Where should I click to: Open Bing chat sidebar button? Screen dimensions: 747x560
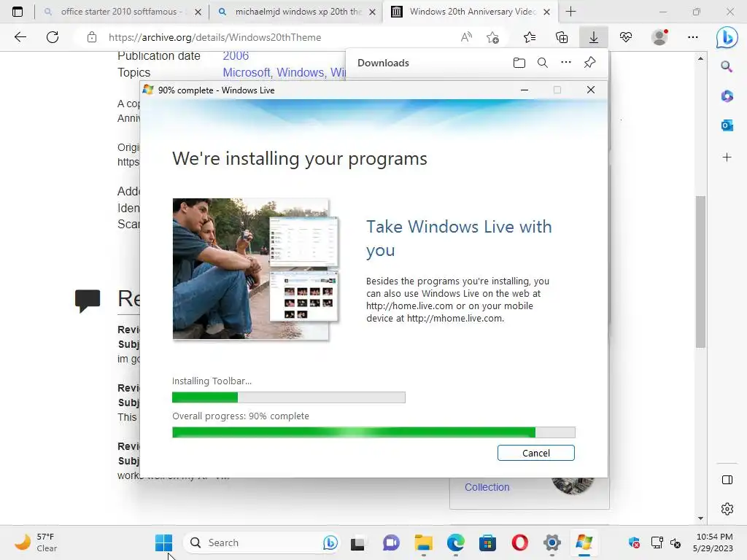(727, 38)
